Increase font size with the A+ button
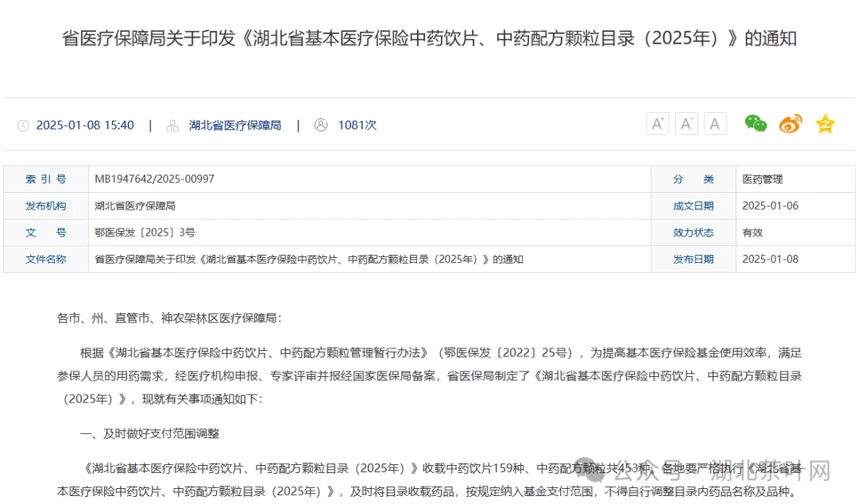 pyautogui.click(x=657, y=123)
